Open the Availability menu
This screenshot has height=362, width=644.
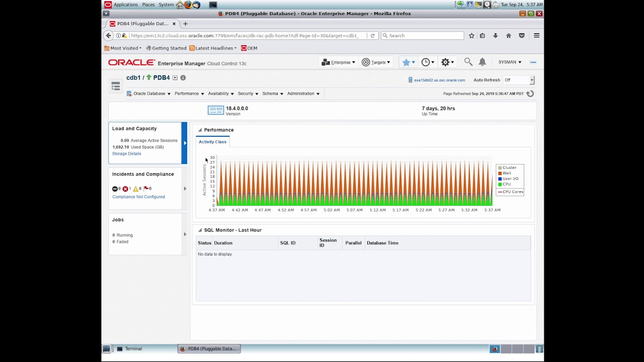point(221,94)
